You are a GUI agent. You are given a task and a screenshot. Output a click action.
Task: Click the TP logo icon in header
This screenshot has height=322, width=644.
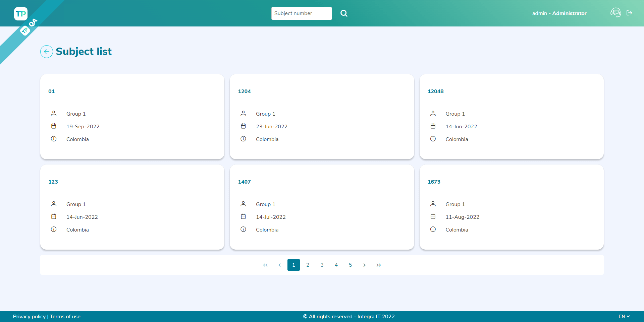[21, 14]
